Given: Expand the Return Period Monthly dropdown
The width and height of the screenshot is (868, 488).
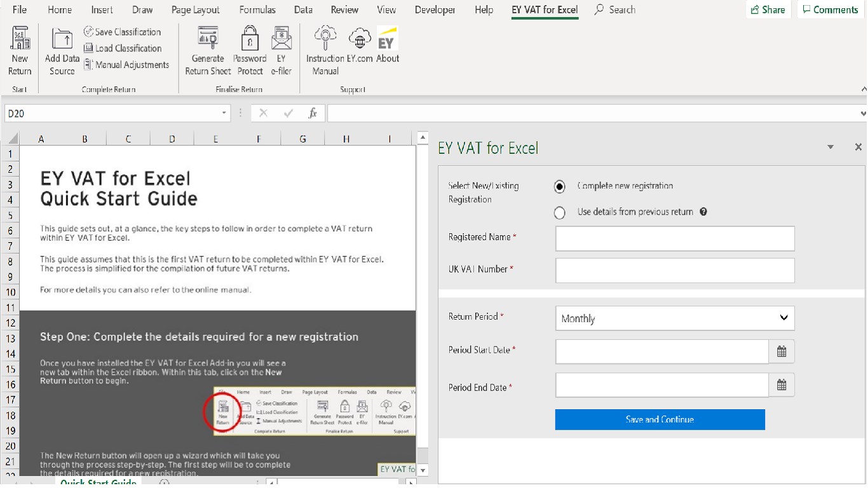Looking at the screenshot, I should pos(675,318).
